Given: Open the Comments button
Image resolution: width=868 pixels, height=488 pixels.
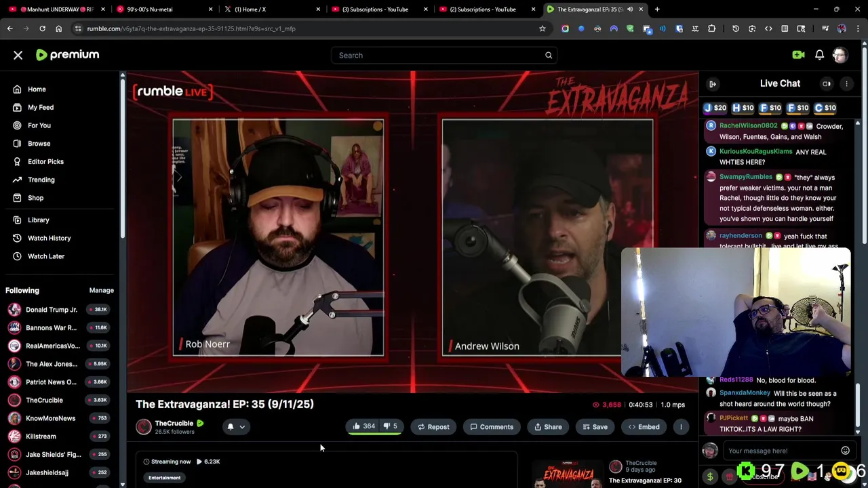Looking at the screenshot, I should click(492, 427).
